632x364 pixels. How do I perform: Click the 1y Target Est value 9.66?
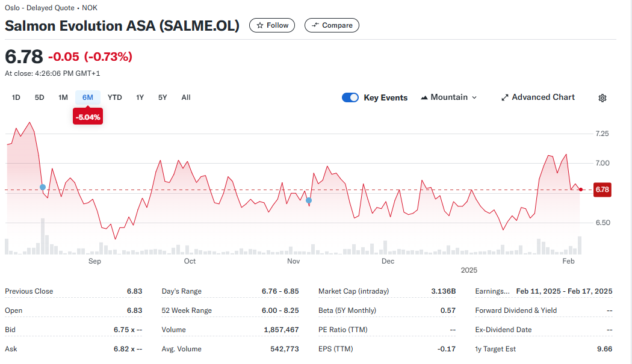click(x=604, y=349)
